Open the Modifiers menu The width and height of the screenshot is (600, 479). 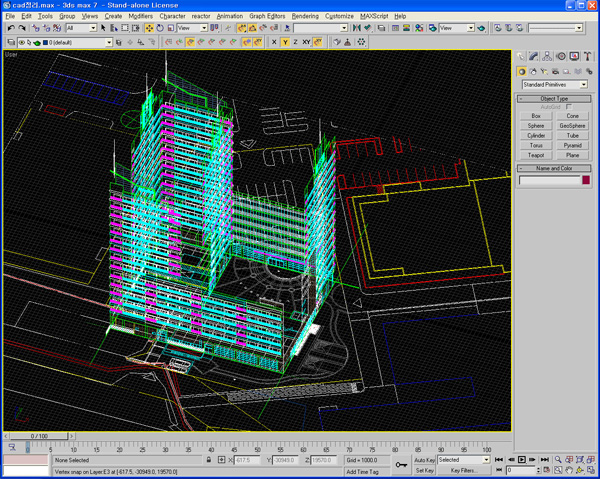tap(141, 17)
